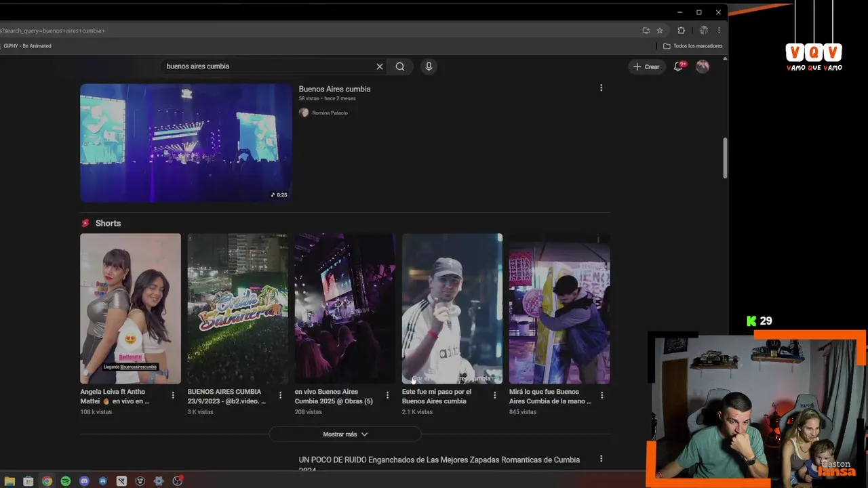
Task: Open options for the Angela Leiva short
Action: pos(173,395)
